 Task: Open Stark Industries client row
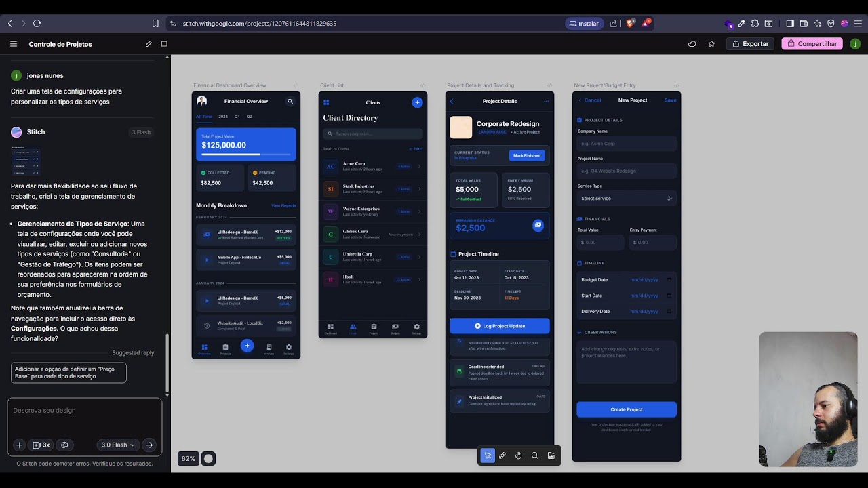point(373,189)
